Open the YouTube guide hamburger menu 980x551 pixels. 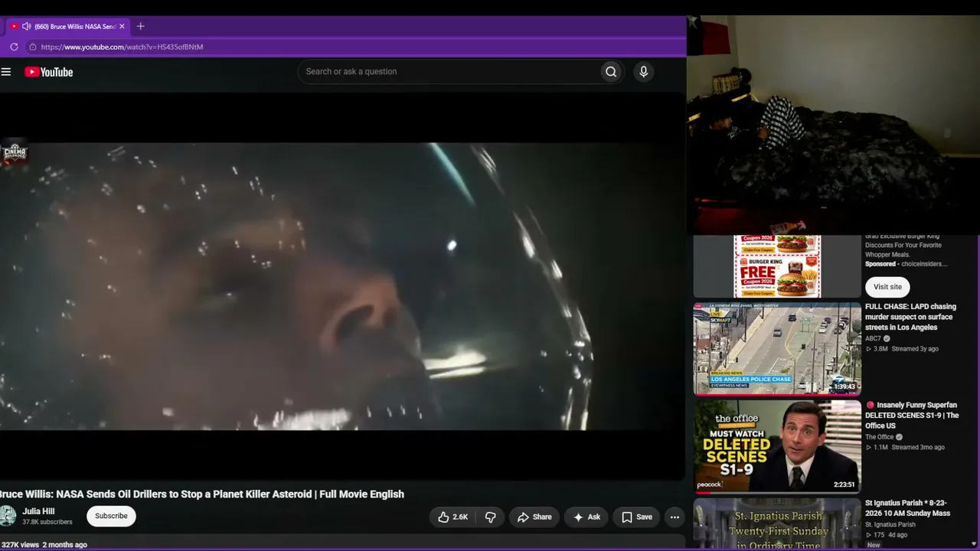[6, 72]
